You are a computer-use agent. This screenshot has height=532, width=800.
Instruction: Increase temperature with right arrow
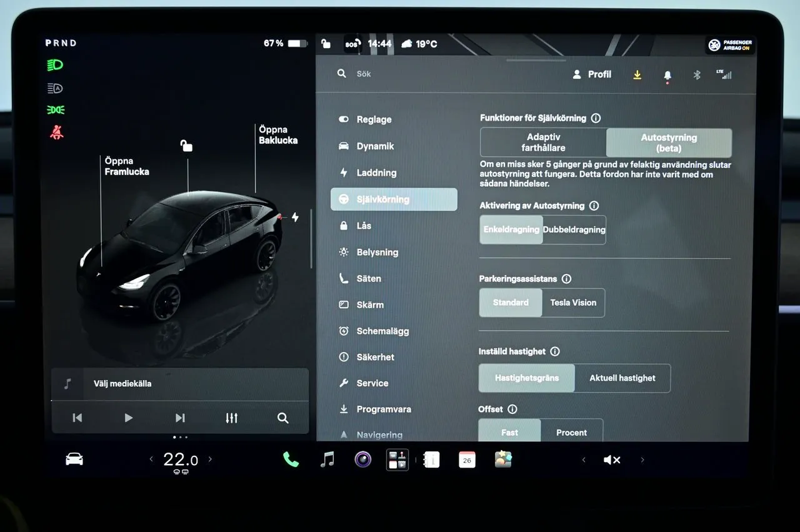(210, 459)
